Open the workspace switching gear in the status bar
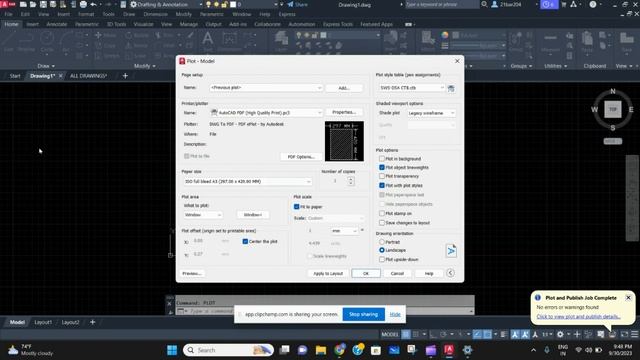 click(560, 334)
